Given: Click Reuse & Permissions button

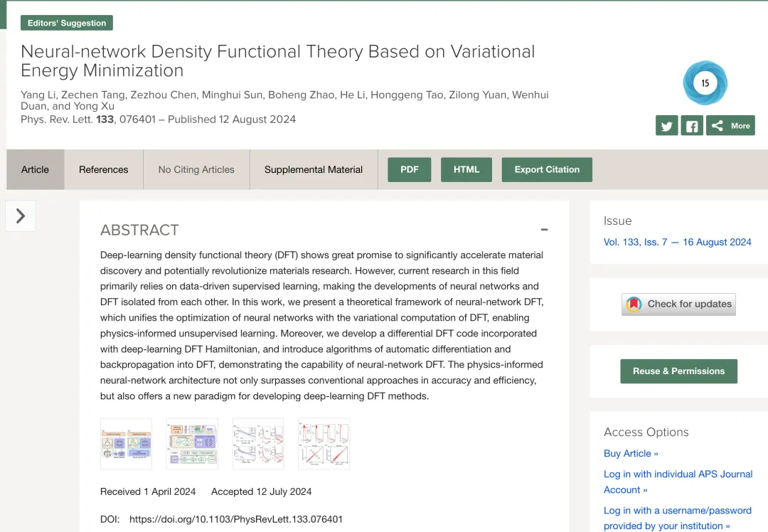Looking at the screenshot, I should tap(678, 371).
